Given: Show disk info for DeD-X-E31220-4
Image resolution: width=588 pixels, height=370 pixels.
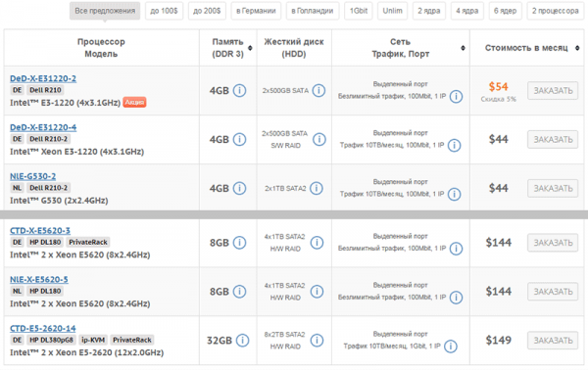Looking at the screenshot, I should click(319, 139).
